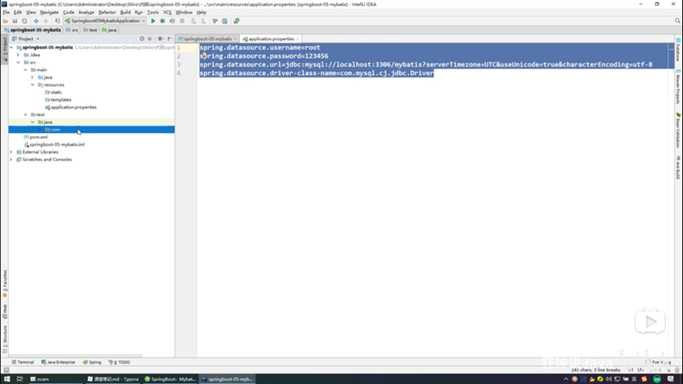Select the highlighted com package in tree
683x384 pixels.
pyautogui.click(x=91, y=130)
